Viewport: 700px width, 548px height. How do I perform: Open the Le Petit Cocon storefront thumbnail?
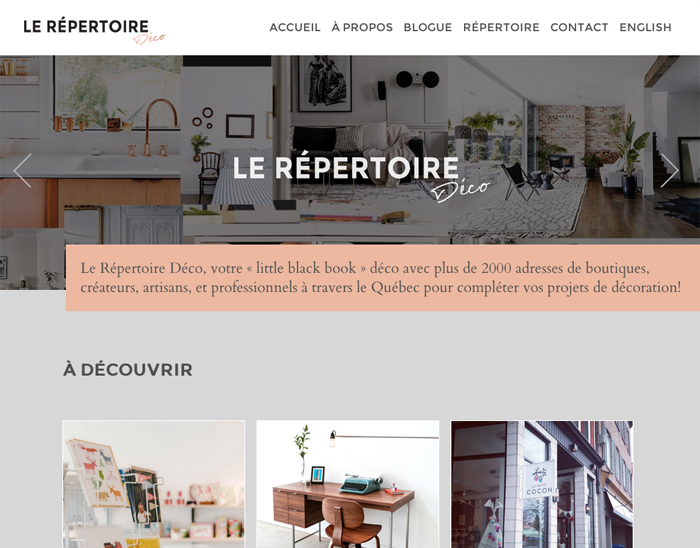click(542, 484)
